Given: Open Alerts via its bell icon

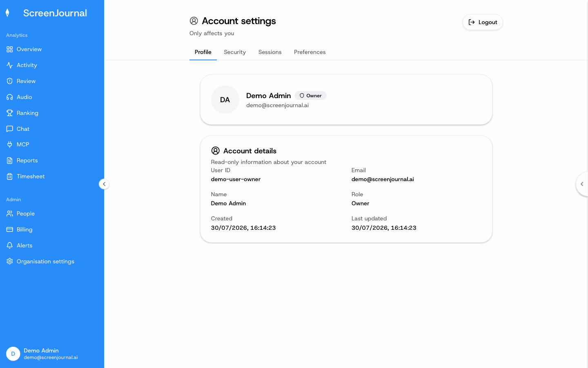Looking at the screenshot, I should pos(10,246).
